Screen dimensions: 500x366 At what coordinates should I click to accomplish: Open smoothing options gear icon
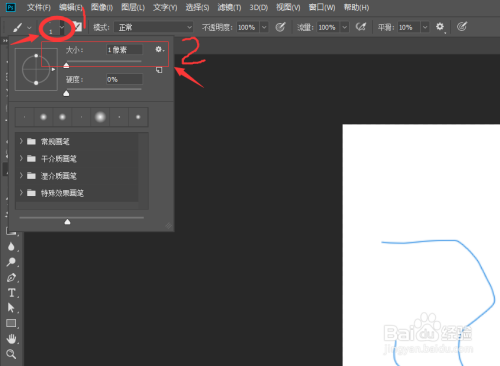coord(440,27)
